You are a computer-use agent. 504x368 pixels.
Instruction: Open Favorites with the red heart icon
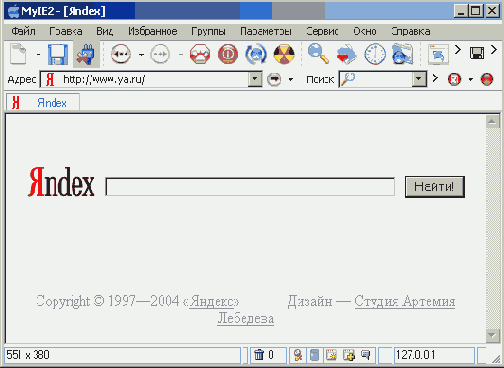click(346, 54)
